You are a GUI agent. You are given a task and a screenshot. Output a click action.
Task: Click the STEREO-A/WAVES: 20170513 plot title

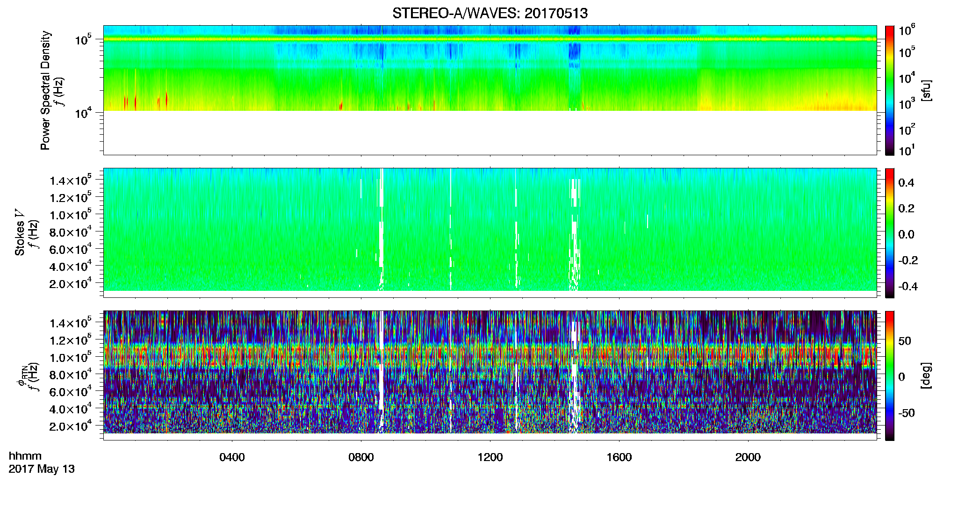pyautogui.click(x=490, y=13)
